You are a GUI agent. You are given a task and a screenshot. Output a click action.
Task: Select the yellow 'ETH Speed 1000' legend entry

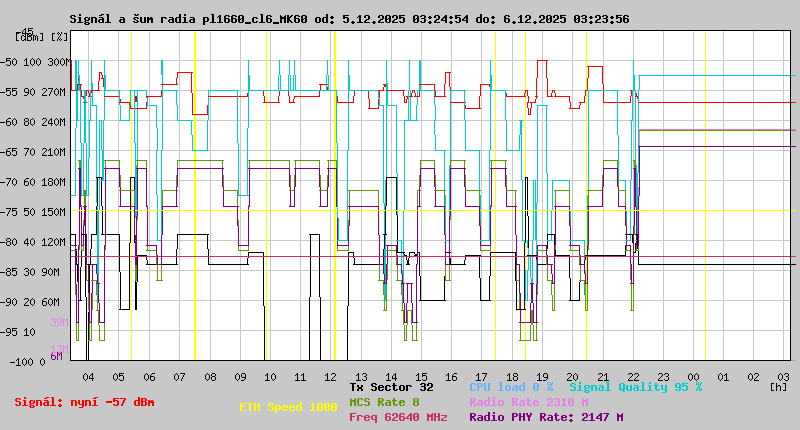coord(288,408)
